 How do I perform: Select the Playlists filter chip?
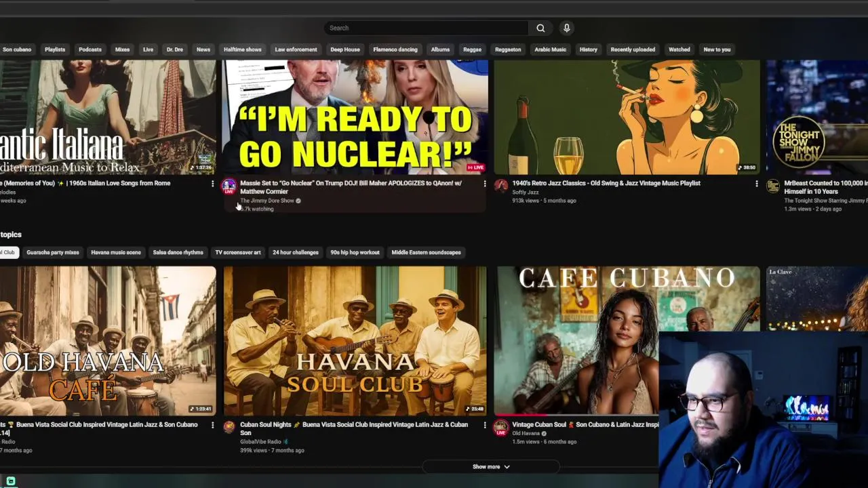click(55, 49)
